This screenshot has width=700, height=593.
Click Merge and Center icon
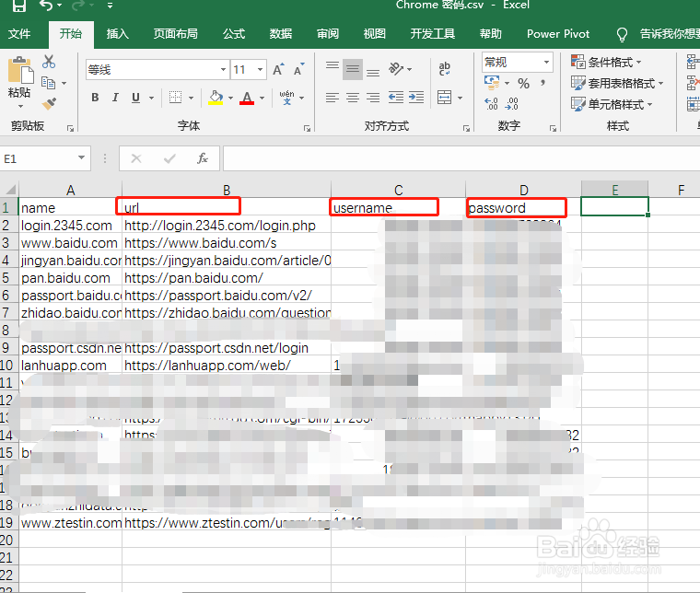[445, 98]
